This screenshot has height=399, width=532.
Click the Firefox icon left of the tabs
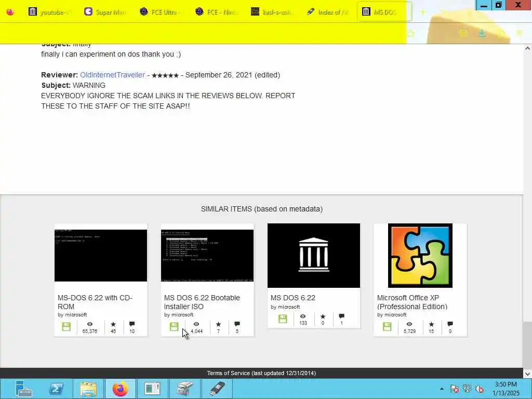coord(10,12)
